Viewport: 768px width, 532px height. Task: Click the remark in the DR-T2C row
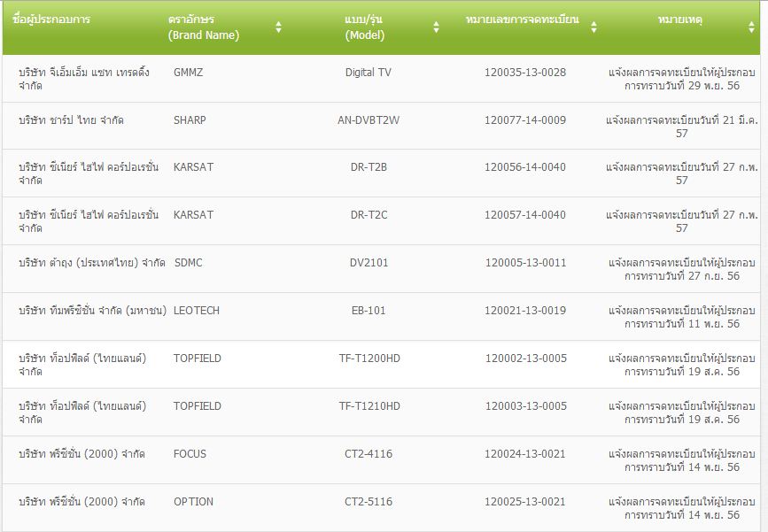(682, 221)
